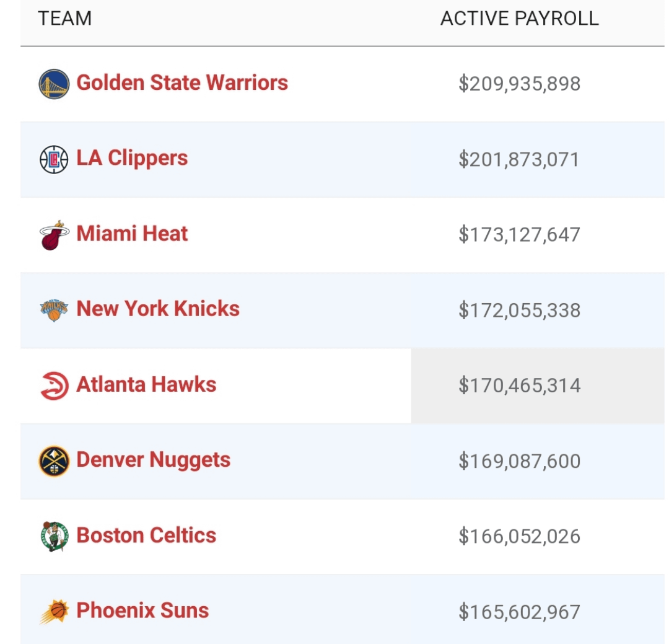Open the LA Clippers team link
669x644 pixels.
click(x=132, y=158)
